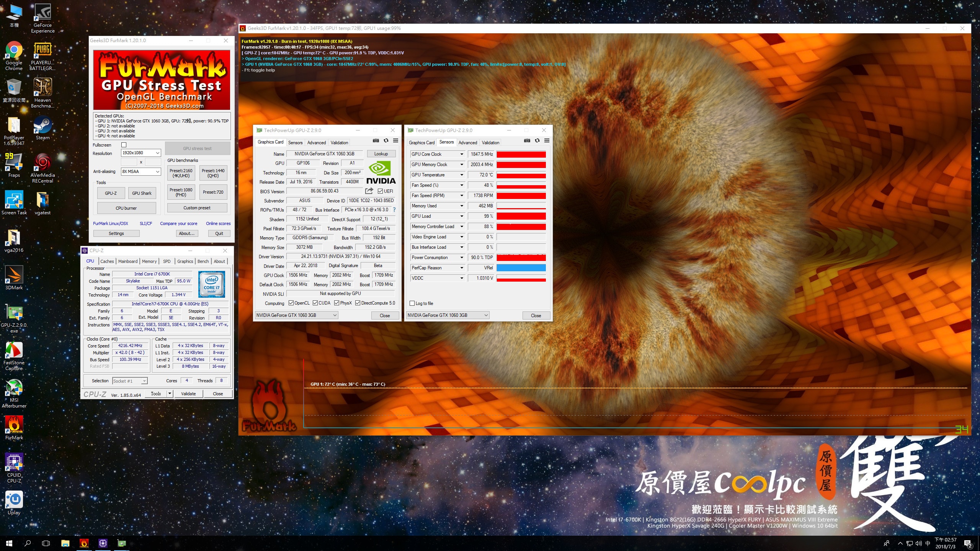Toggle UEFI checkbox in GPU-Z
980x551 pixels.
point(380,191)
